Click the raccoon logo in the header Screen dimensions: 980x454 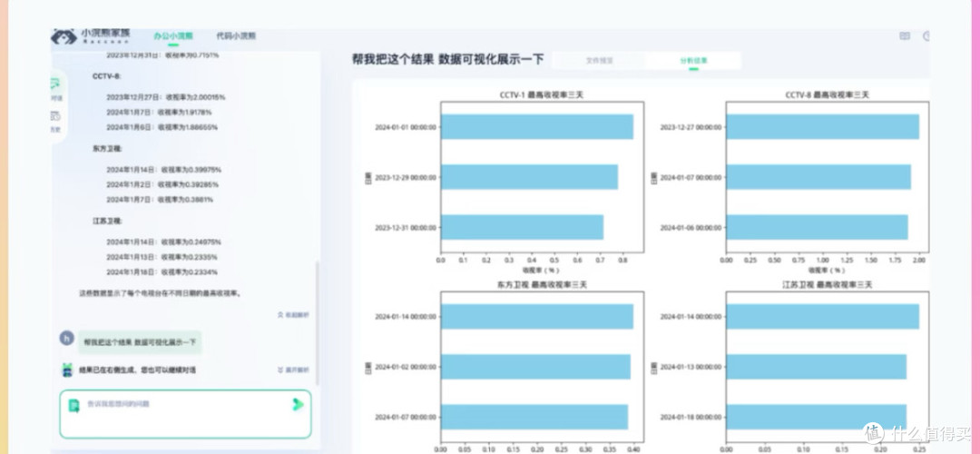[x=64, y=36]
